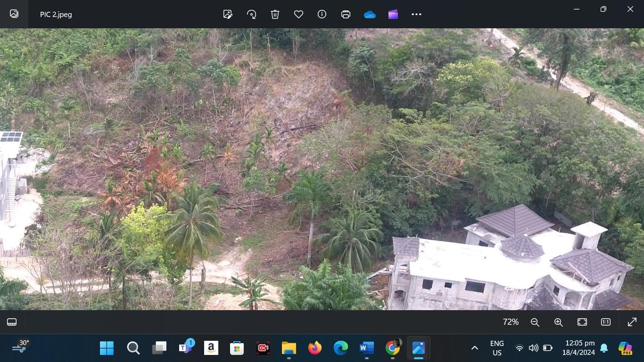644x362 pixels.
Task: Fit the image to the window
Action: point(582,322)
